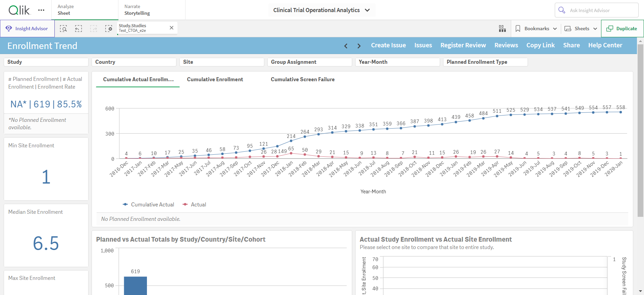
Task: Click scrollbar down arrow
Action: click(640, 291)
